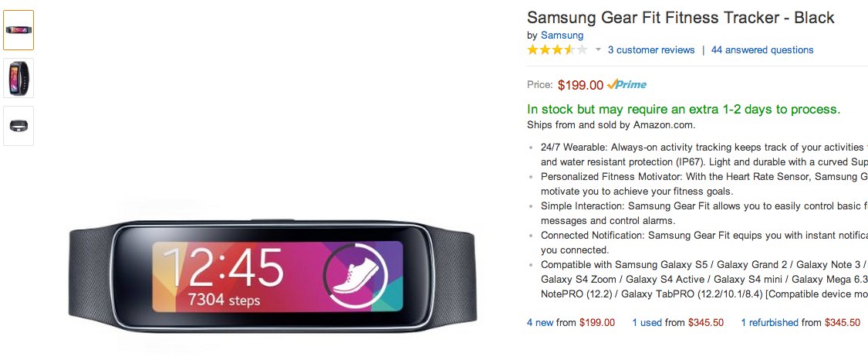View the 1 used offer link
Screen dimensions: 868x360
point(647,323)
